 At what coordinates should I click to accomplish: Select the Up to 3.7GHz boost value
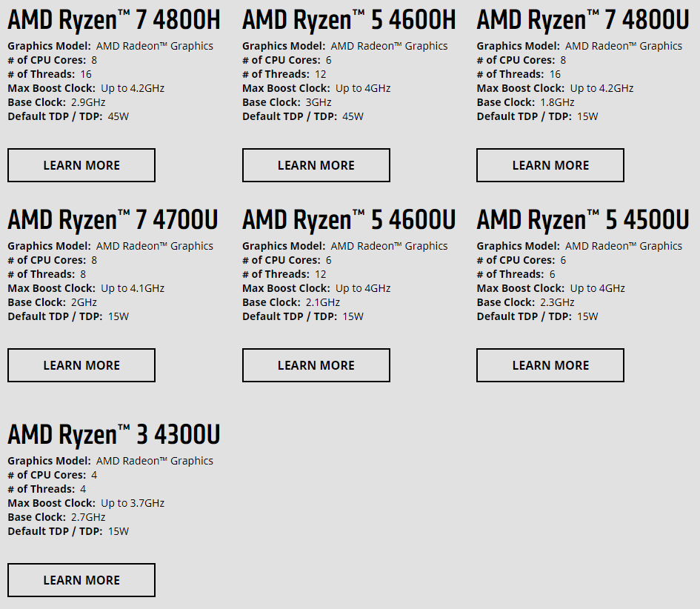pyautogui.click(x=133, y=503)
